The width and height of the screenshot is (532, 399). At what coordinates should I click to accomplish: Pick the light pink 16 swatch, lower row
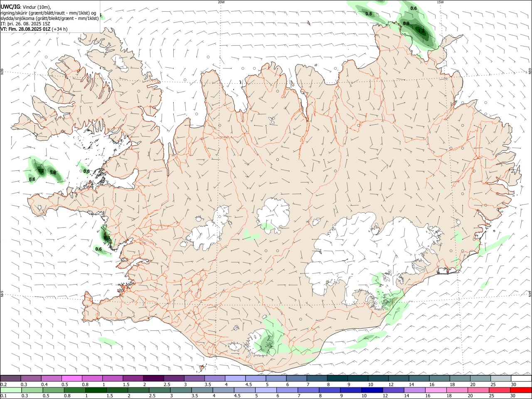coord(436,390)
